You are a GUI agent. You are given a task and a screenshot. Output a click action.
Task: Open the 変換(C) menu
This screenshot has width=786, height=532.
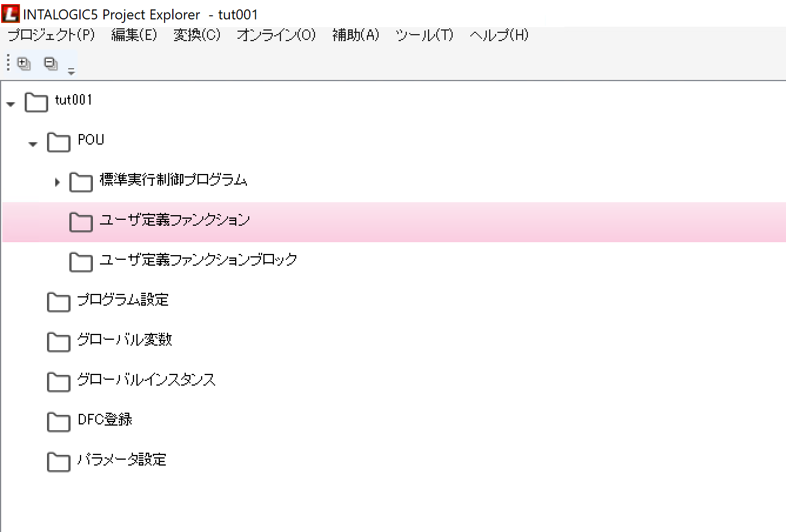point(197,35)
